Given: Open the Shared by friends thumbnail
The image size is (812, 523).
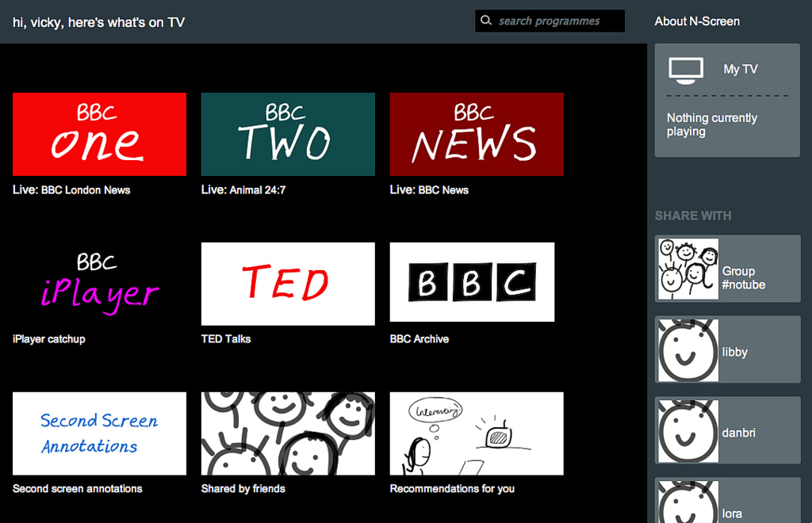Looking at the screenshot, I should pyautogui.click(x=288, y=433).
